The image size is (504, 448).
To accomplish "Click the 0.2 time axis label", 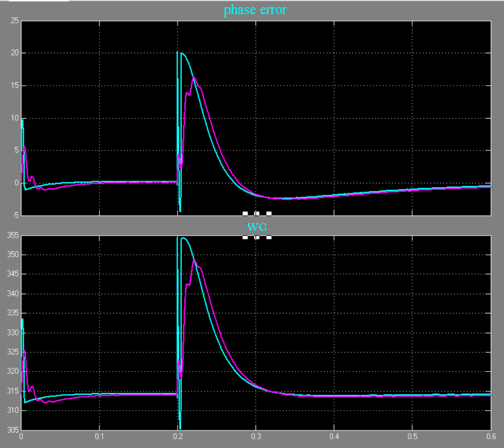I will click(x=178, y=436).
